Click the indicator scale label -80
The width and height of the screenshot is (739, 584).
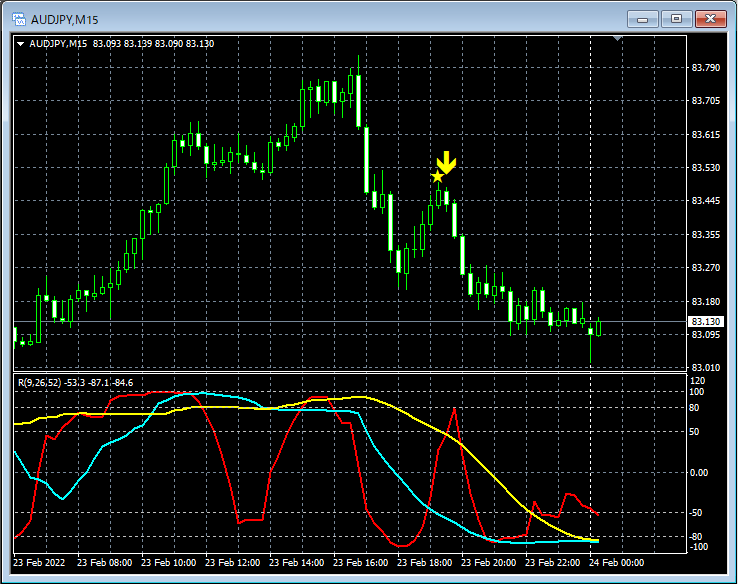pyautogui.click(x=697, y=537)
